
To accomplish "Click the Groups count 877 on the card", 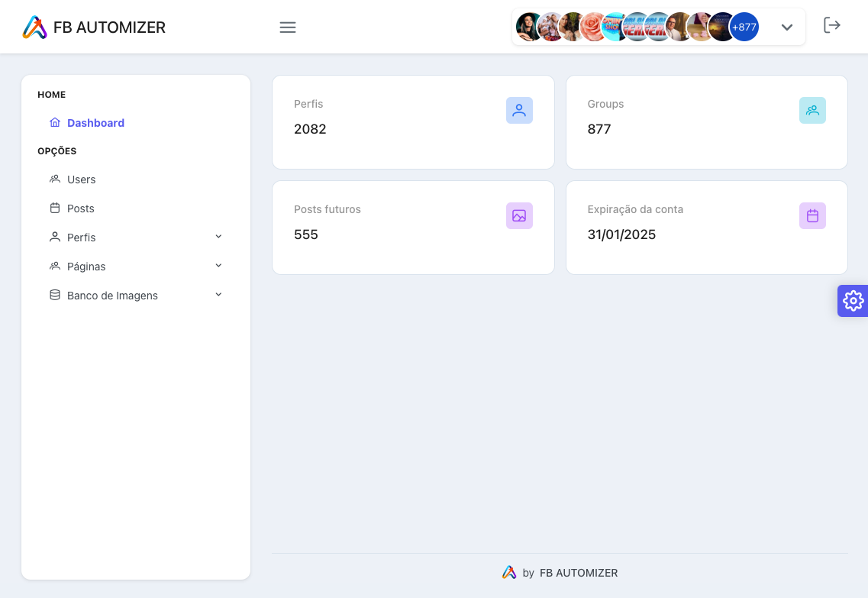I will tap(599, 129).
